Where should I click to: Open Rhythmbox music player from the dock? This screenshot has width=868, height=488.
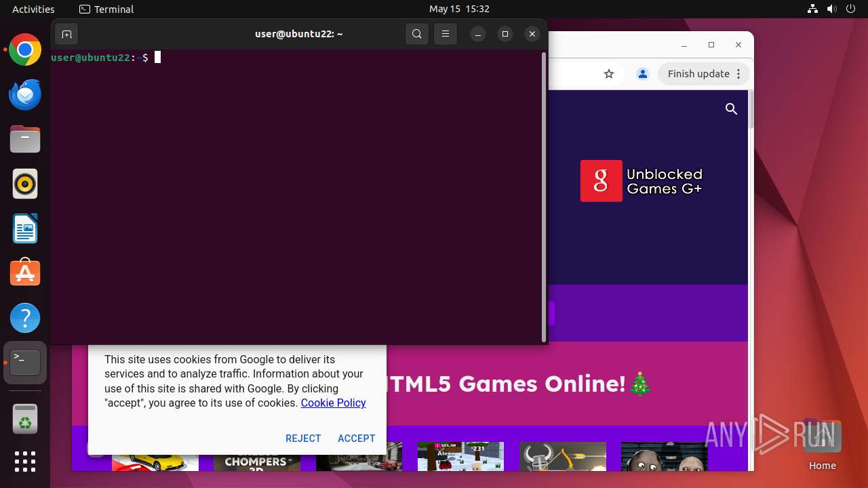25,184
